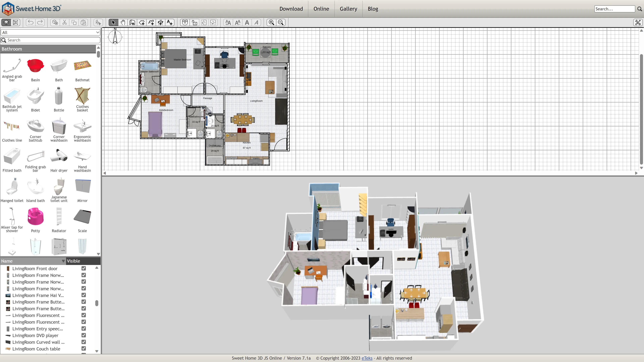Switch to aerial view mode icon
The width and height of the screenshot is (644, 362).
(x=6, y=22)
